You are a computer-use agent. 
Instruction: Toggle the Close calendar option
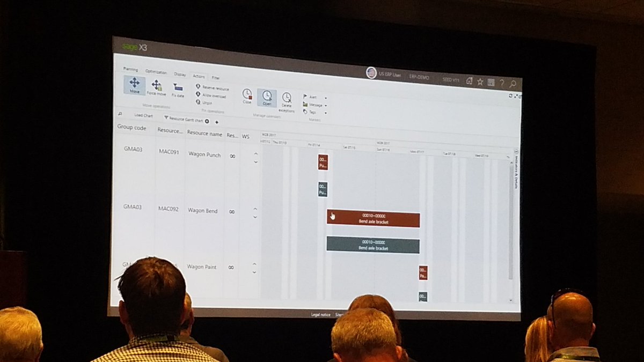(x=247, y=95)
